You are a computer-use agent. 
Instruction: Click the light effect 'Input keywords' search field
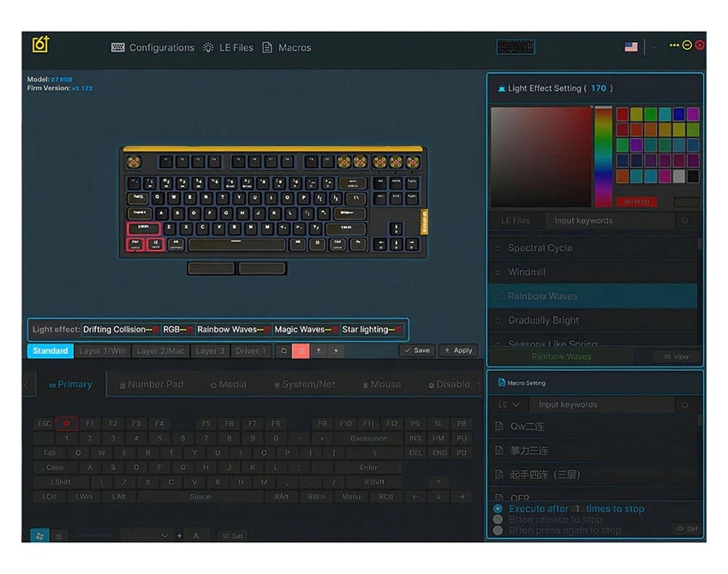[608, 221]
